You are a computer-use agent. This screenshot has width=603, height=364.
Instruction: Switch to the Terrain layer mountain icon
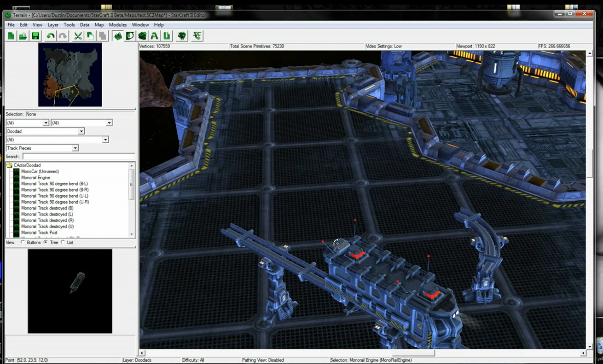click(118, 36)
